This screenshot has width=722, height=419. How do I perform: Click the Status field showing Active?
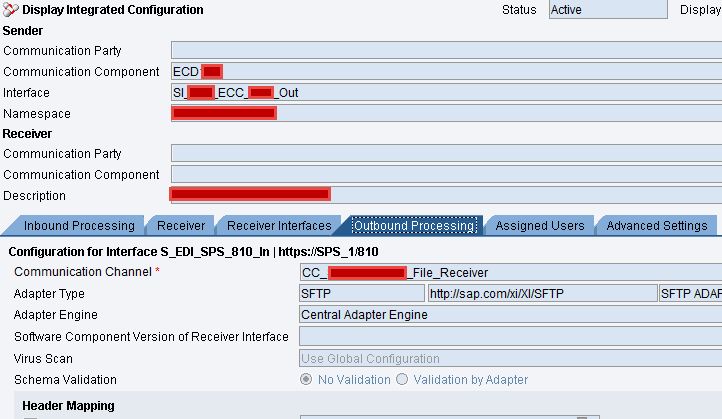(x=608, y=10)
